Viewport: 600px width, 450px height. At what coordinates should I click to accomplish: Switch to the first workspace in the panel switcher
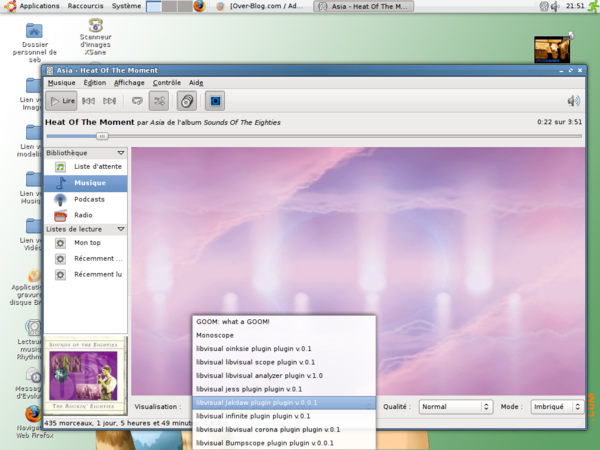click(153, 6)
